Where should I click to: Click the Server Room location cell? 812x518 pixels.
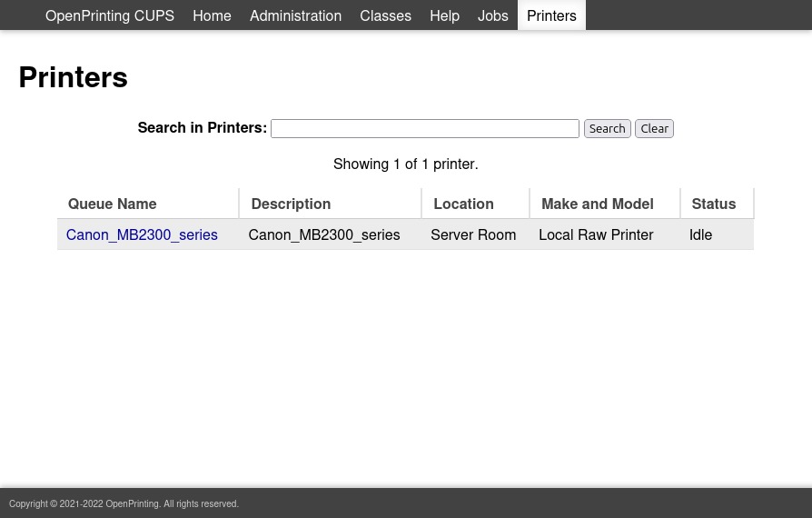pyautogui.click(x=473, y=234)
